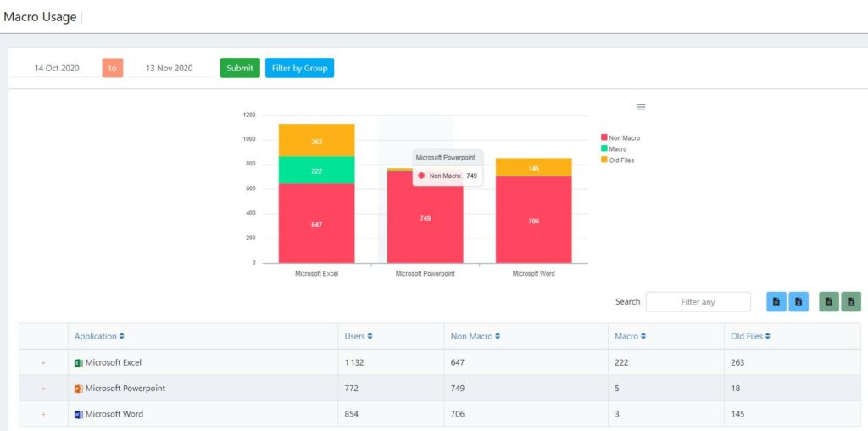This screenshot has width=868, height=431.
Task: Open the 14 Oct 2020 start date field
Action: pos(57,68)
